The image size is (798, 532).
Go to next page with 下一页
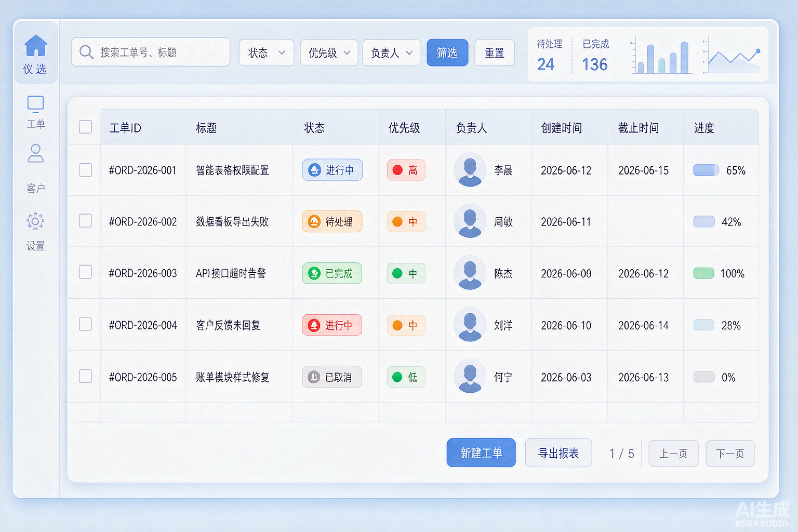(x=730, y=454)
